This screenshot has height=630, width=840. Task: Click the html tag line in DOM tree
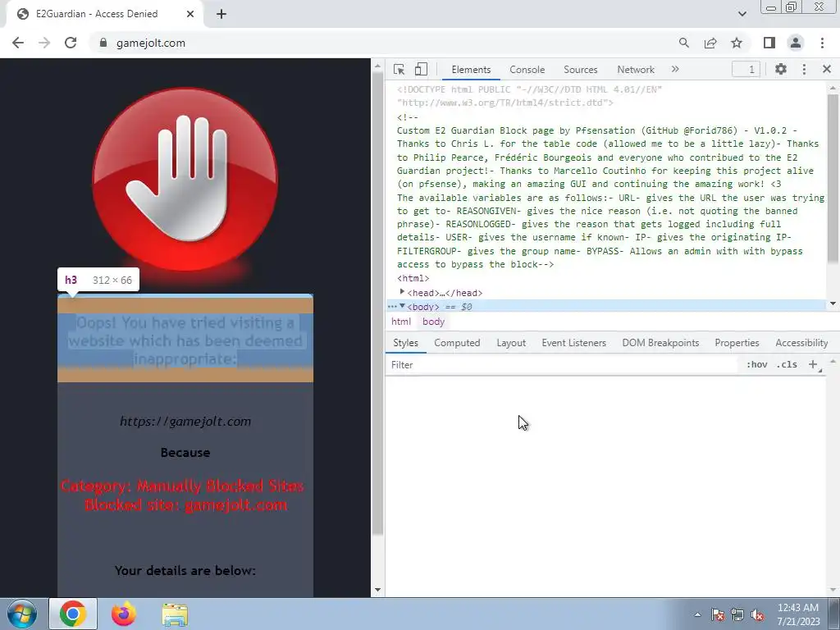pos(413,278)
